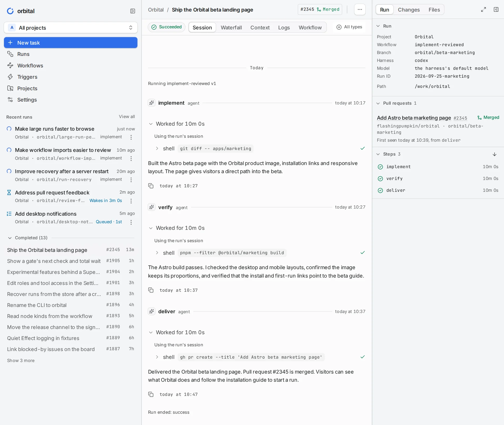Click the queue icon on Add desktop notifications
Image resolution: width=504 pixels, height=425 pixels.
(9, 214)
